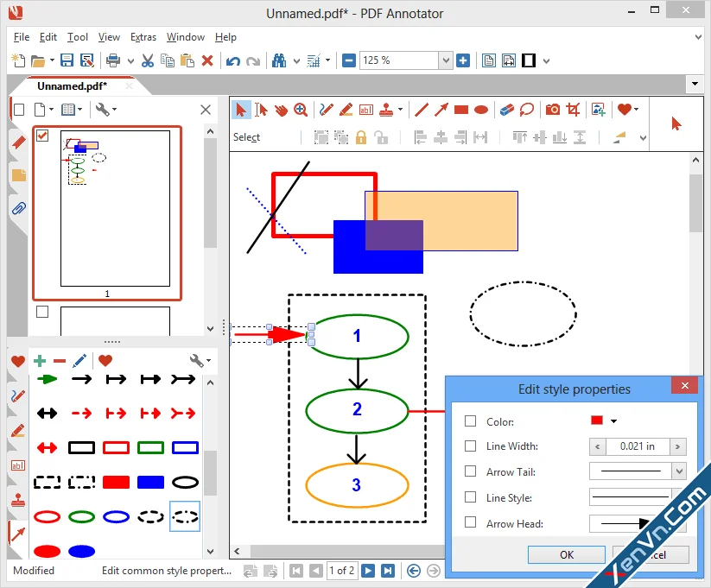Pick the Marker highlighter tool
Viewport: 711px width, 588px height.
pos(346,110)
